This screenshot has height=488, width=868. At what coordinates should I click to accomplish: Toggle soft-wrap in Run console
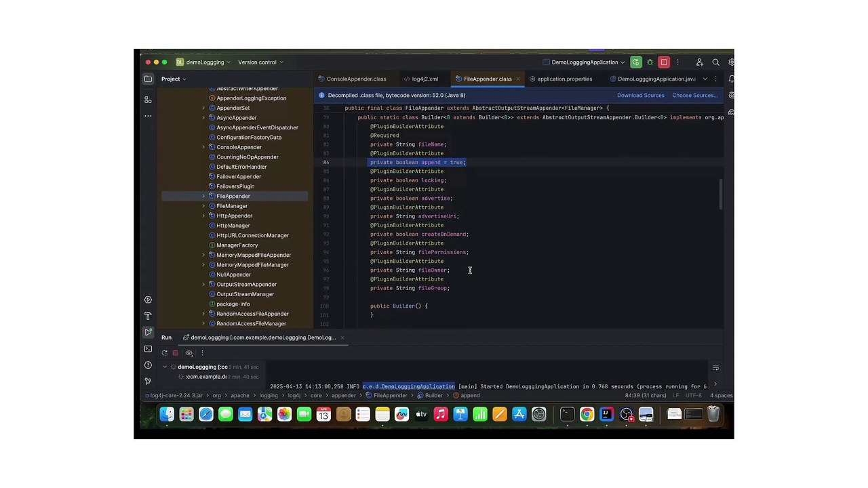point(715,367)
